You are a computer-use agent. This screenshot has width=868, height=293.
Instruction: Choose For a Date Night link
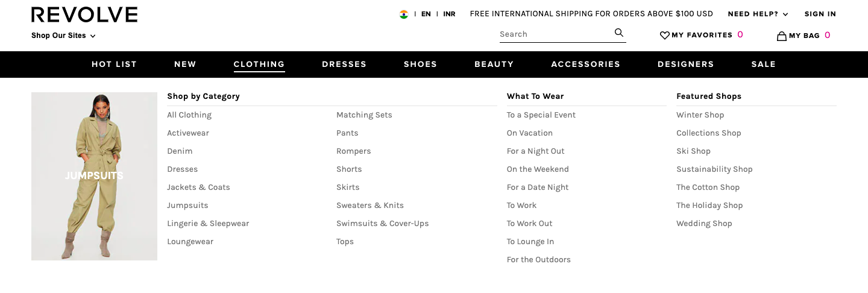pyautogui.click(x=538, y=187)
